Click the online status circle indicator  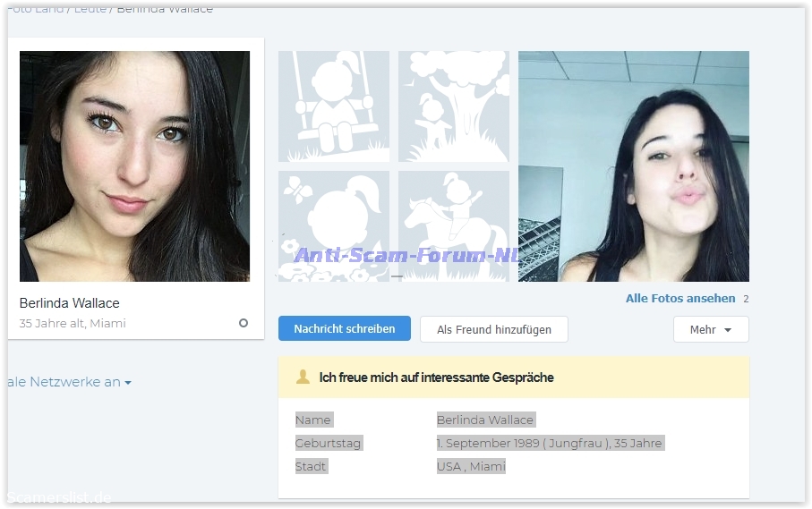pos(243,323)
